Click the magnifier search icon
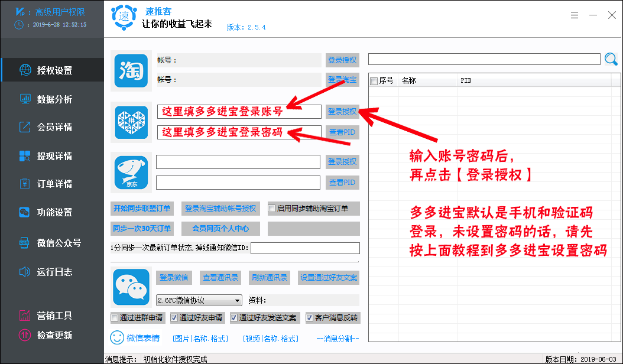The image size is (623, 364). [x=611, y=59]
